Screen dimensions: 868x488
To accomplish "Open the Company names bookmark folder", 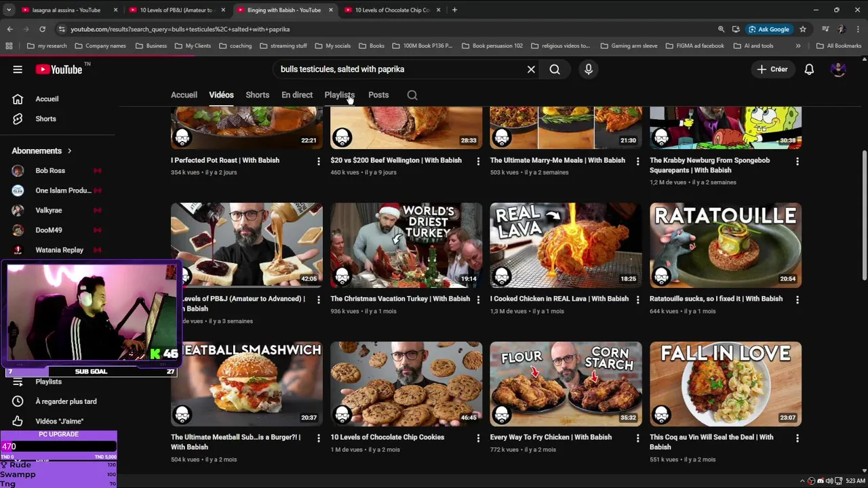I will point(100,46).
